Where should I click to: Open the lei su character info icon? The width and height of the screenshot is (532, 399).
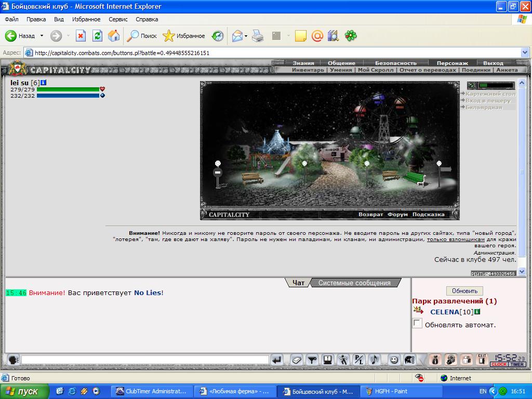tap(44, 83)
